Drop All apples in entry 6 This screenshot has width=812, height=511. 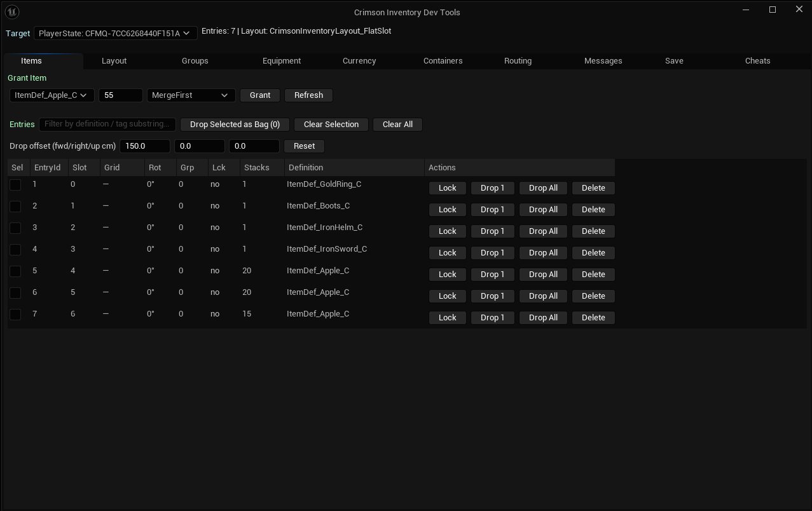[x=543, y=296]
